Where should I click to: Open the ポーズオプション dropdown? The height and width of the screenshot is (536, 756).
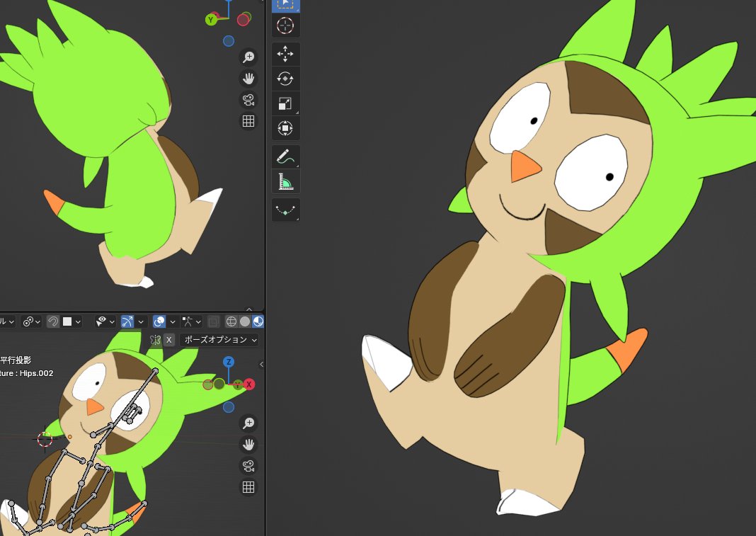220,340
